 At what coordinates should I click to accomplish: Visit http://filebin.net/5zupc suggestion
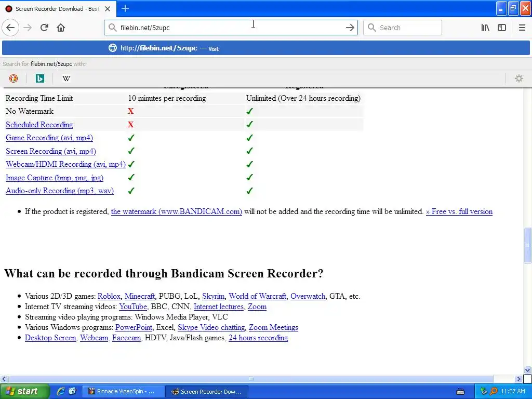click(x=265, y=48)
